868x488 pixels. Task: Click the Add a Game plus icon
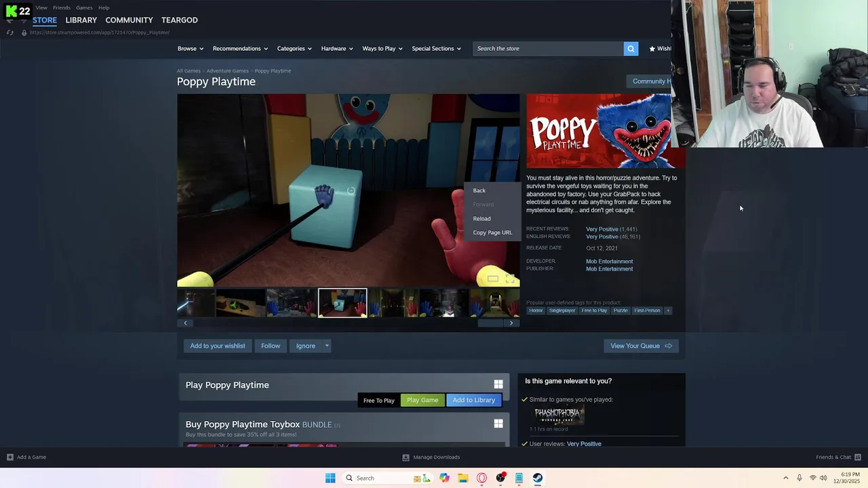[10, 457]
